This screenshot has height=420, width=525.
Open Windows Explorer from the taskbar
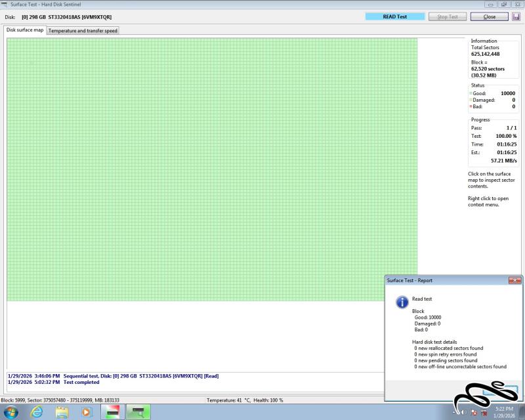(62, 411)
